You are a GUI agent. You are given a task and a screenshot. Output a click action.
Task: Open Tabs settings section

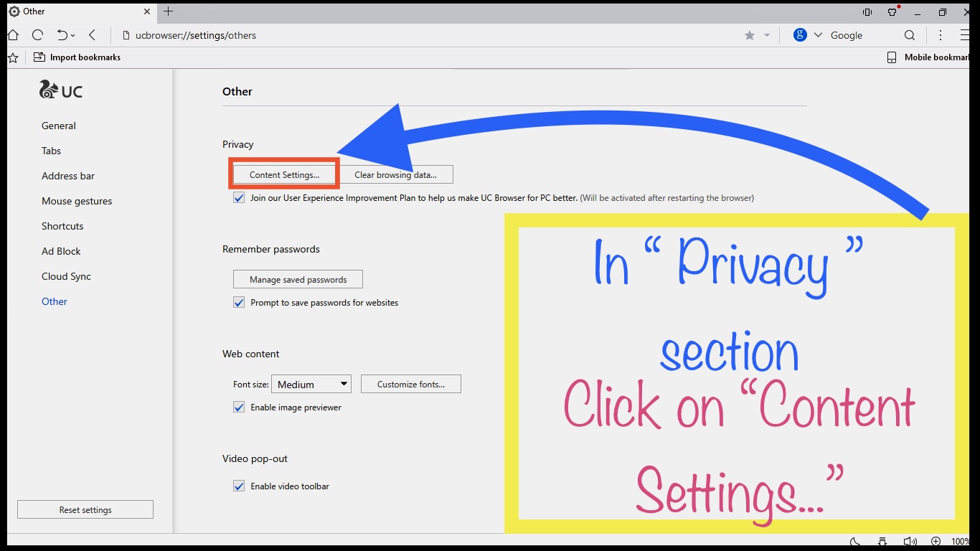[52, 151]
